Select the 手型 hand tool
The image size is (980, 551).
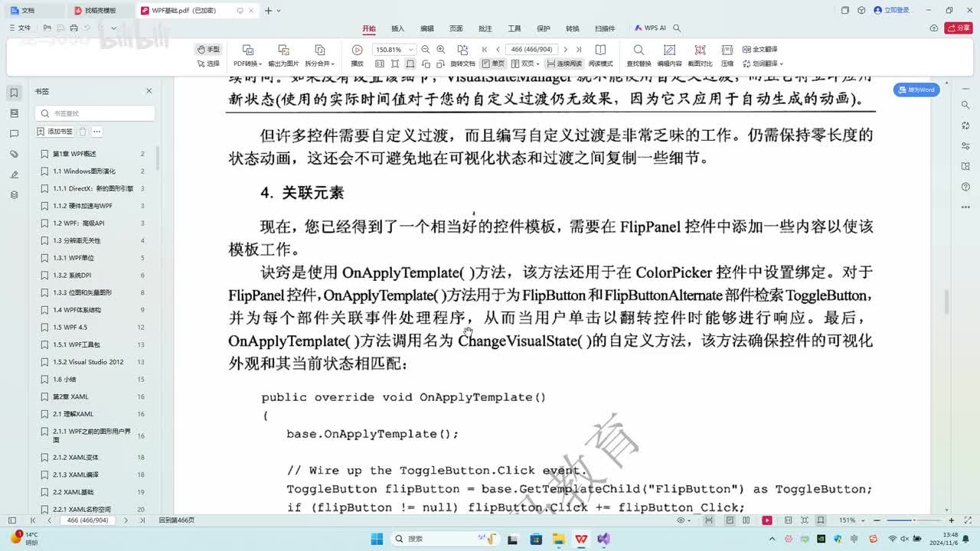point(208,49)
